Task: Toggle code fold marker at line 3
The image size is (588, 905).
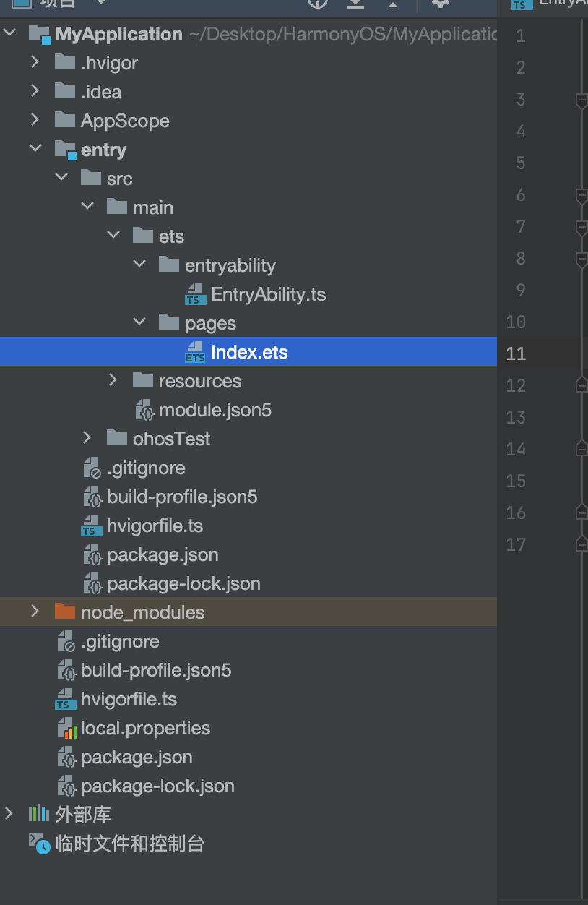Action: tap(581, 100)
